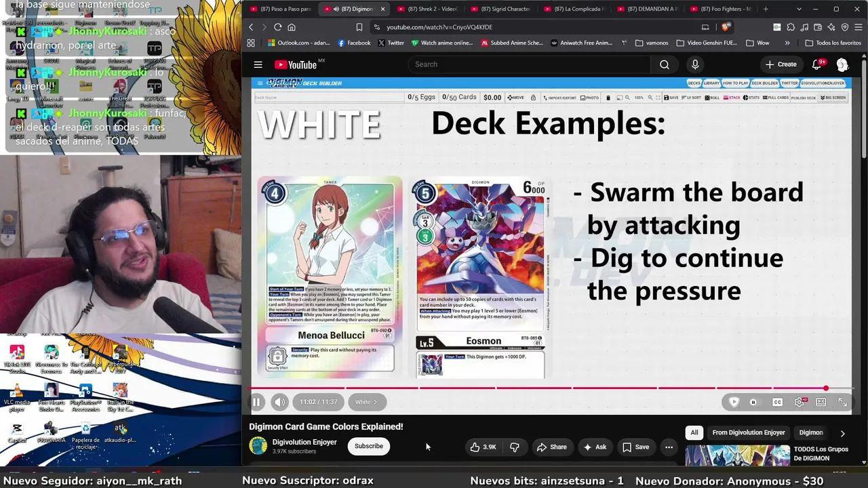Open the atkaudio-pl desktop icon
This screenshot has width=868, height=488.
click(x=120, y=432)
